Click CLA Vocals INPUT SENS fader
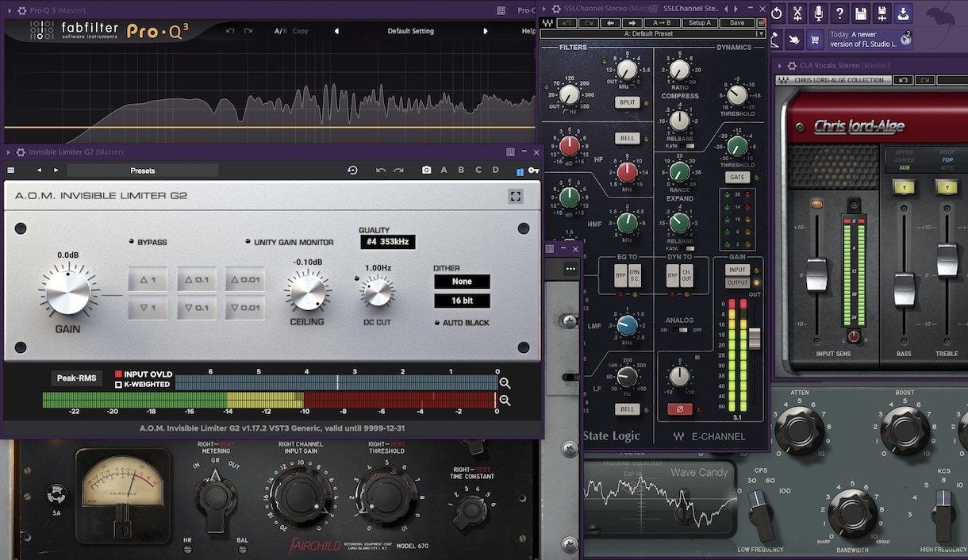Viewport: 968px width, 560px height. coord(816,274)
